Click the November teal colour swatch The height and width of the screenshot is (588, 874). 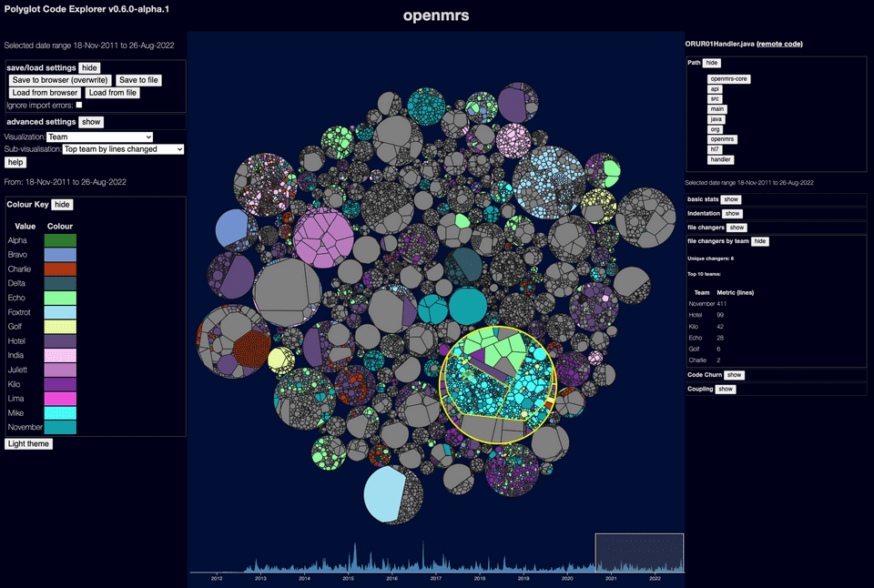pos(60,428)
